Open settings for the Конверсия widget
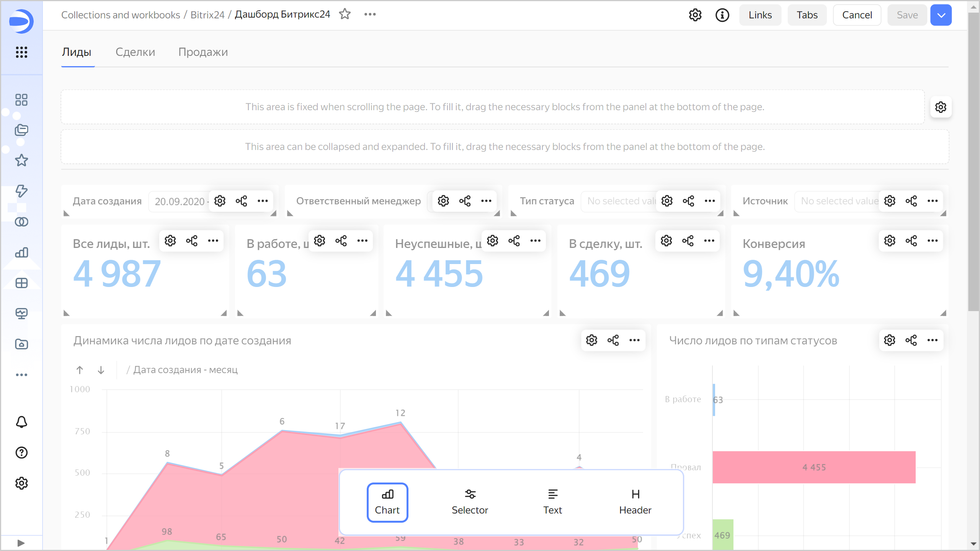The image size is (980, 551). (890, 241)
